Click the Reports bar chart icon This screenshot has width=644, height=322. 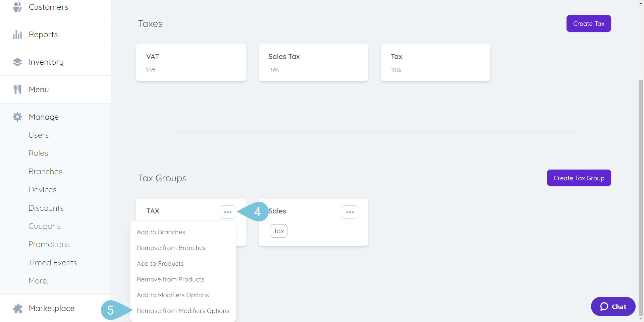17,35
